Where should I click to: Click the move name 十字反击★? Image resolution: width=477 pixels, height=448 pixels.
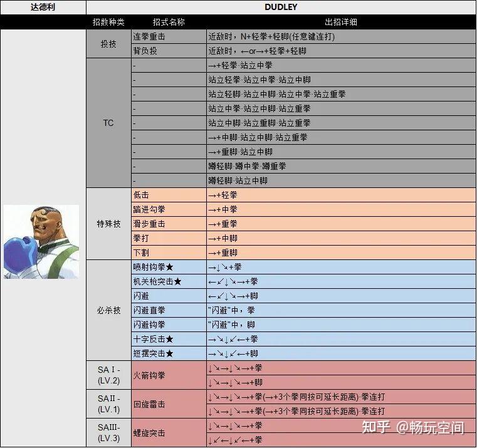(153, 339)
